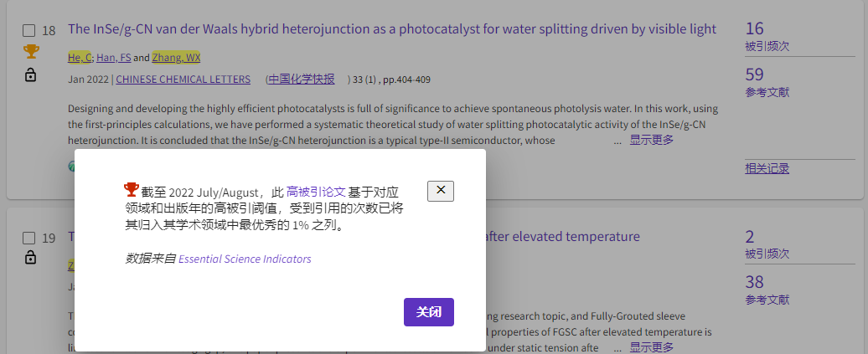Click the highly cited trophy icon on record 18
The width and height of the screenshot is (868, 354).
[x=31, y=52]
